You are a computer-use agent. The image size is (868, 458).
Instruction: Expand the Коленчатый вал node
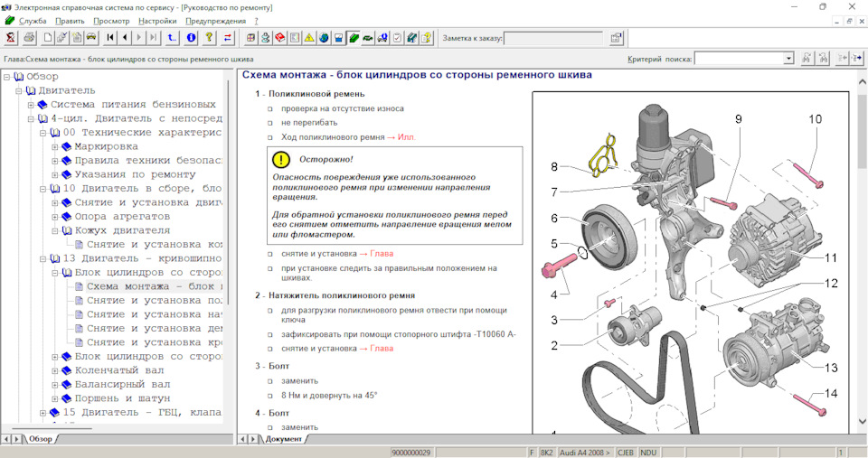[x=55, y=370]
